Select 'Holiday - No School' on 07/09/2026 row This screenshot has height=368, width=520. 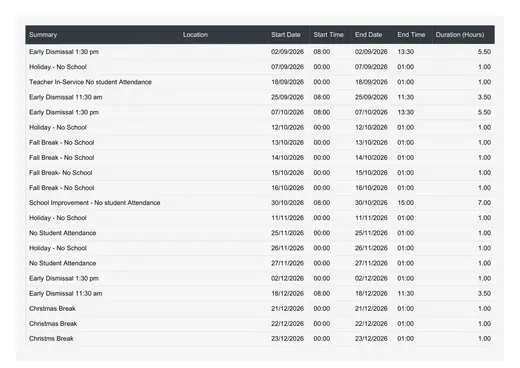[x=58, y=67]
